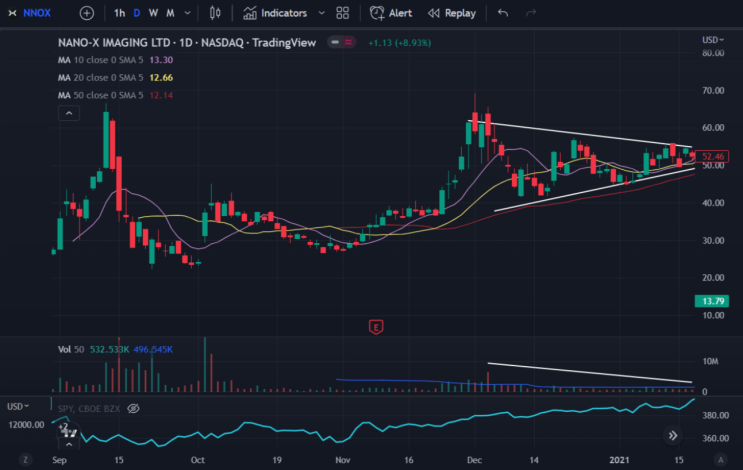Click the 380.00 label on SPY axis
The image size is (743, 470).
click(715, 416)
